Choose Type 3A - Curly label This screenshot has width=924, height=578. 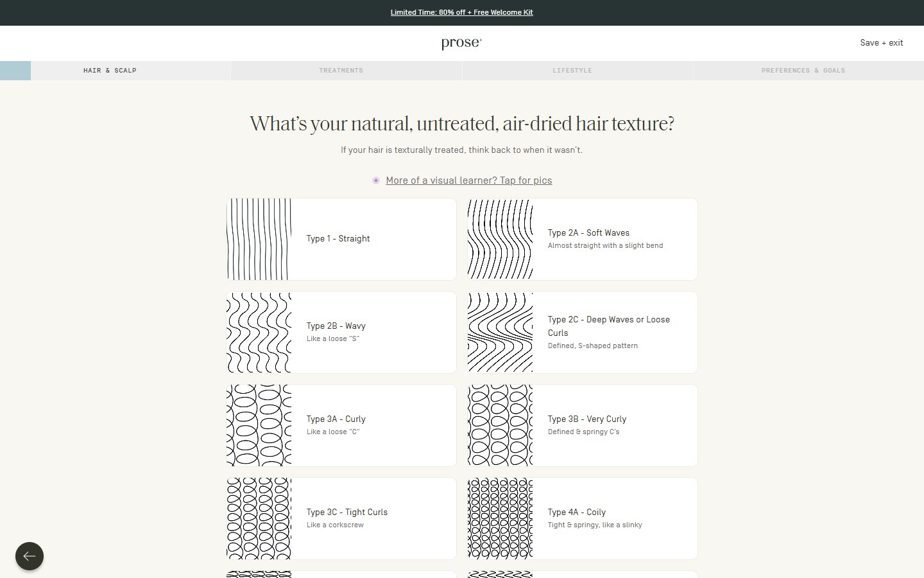336,419
